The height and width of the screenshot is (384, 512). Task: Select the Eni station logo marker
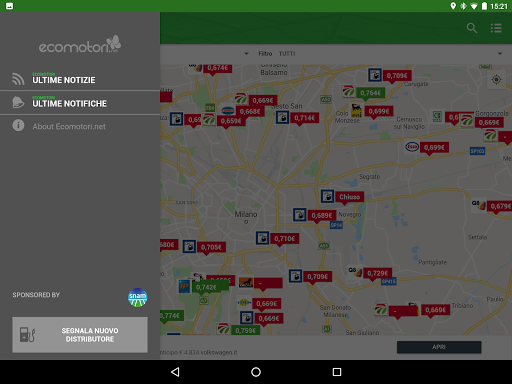pos(356,111)
